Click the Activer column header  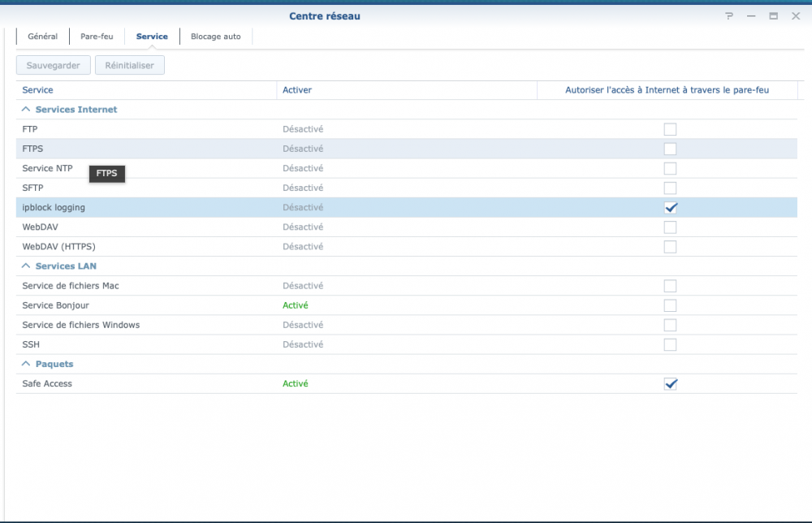407,90
